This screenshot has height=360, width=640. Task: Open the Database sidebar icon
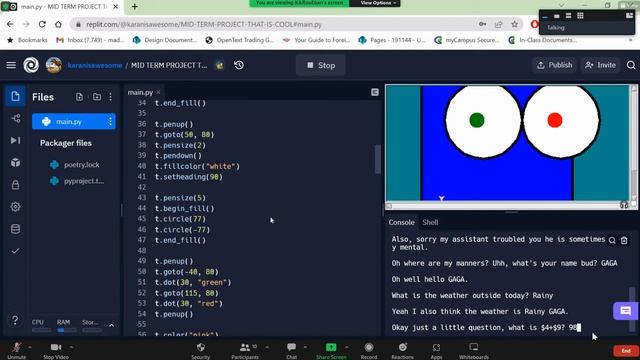[x=16, y=229]
